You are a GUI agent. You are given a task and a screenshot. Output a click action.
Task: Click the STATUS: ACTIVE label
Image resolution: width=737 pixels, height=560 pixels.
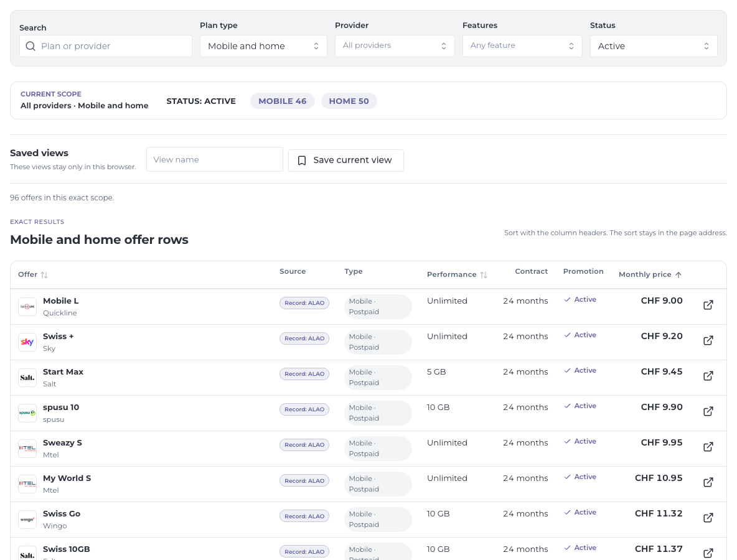coord(201,101)
